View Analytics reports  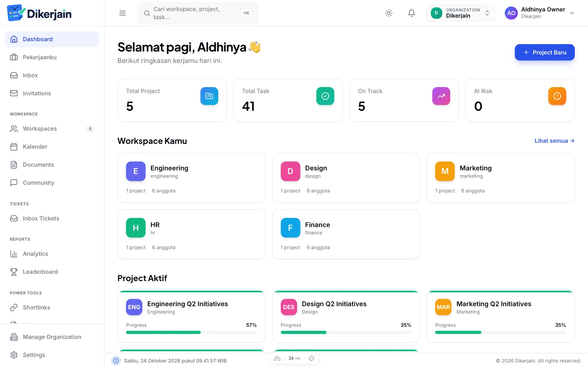[52, 254]
